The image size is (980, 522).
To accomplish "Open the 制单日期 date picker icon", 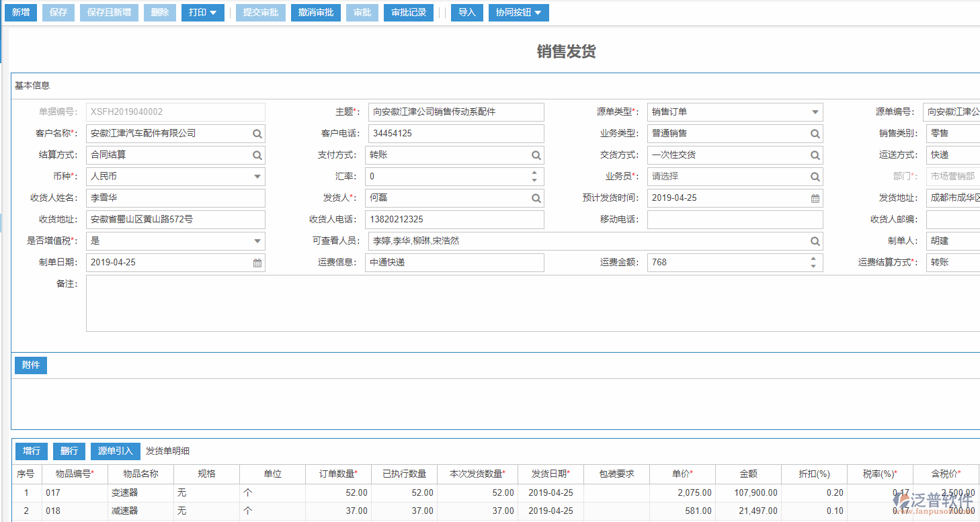I will 256,262.
